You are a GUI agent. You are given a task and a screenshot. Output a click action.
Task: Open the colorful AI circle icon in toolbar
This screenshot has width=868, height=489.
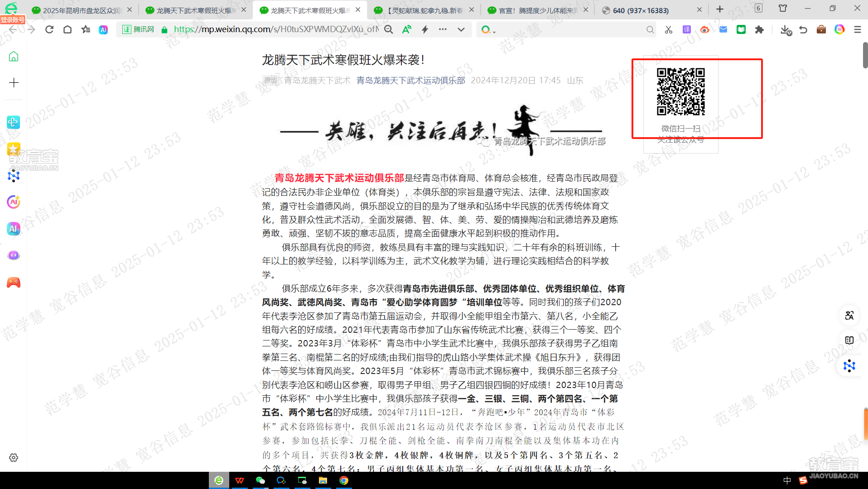(839, 29)
